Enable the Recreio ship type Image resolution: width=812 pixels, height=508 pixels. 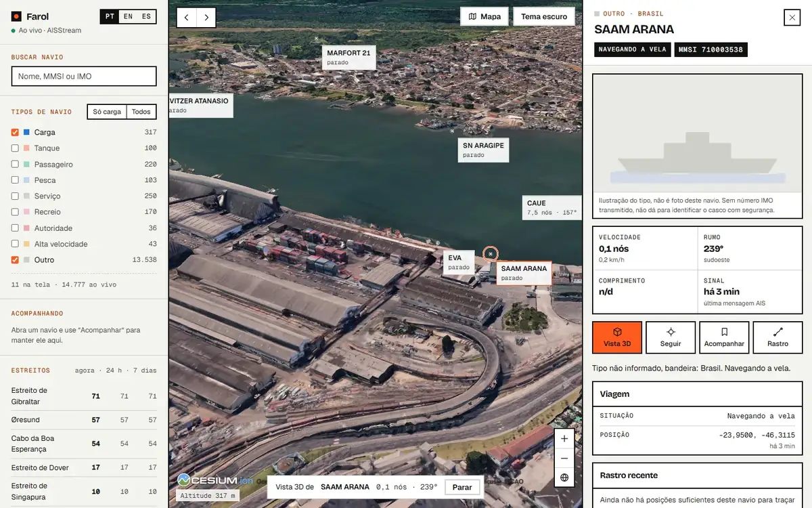(15, 212)
